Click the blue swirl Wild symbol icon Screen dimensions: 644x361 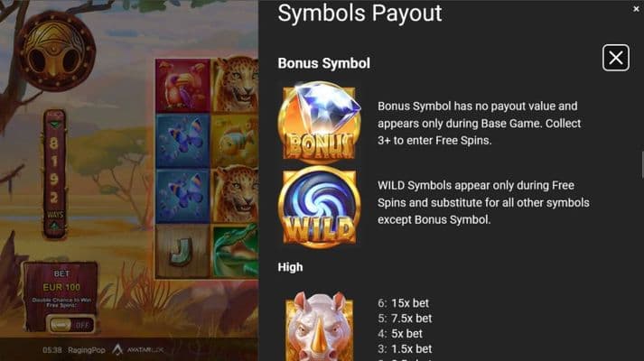pos(319,208)
